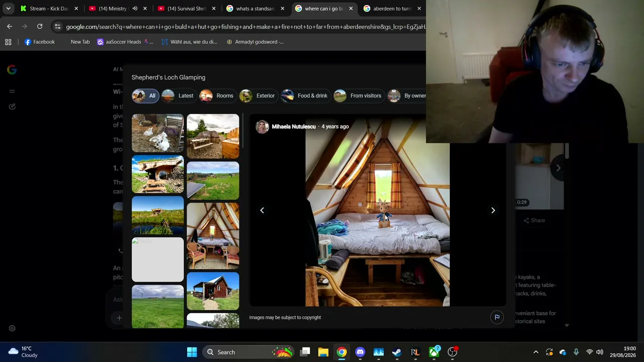Start a new search with the compose icon

coord(12,107)
